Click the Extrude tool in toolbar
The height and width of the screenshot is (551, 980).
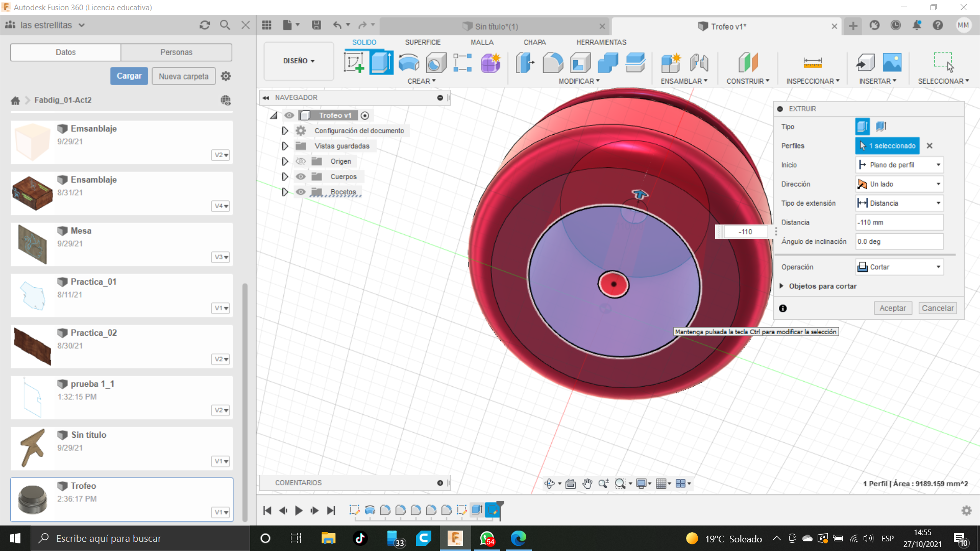coord(381,63)
